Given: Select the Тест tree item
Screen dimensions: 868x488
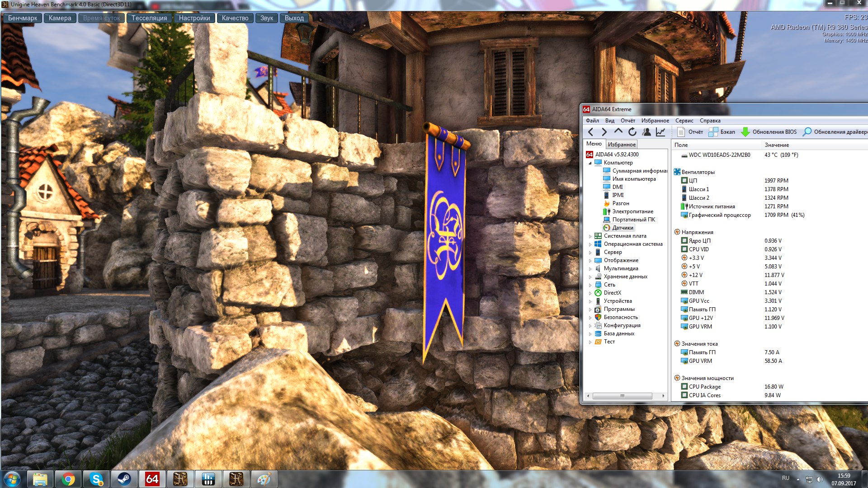Looking at the screenshot, I should [605, 342].
